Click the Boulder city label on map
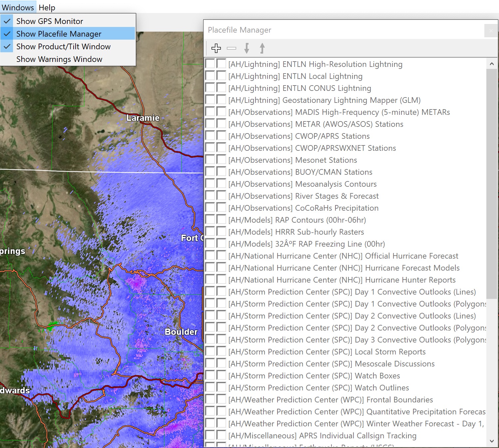The height and width of the screenshot is (448, 499). 181,332
